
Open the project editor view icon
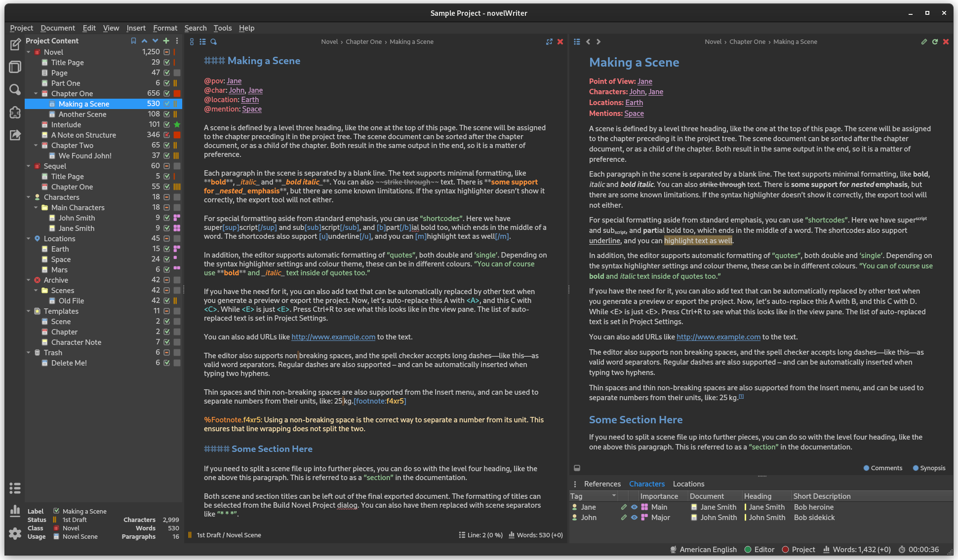coord(15,45)
